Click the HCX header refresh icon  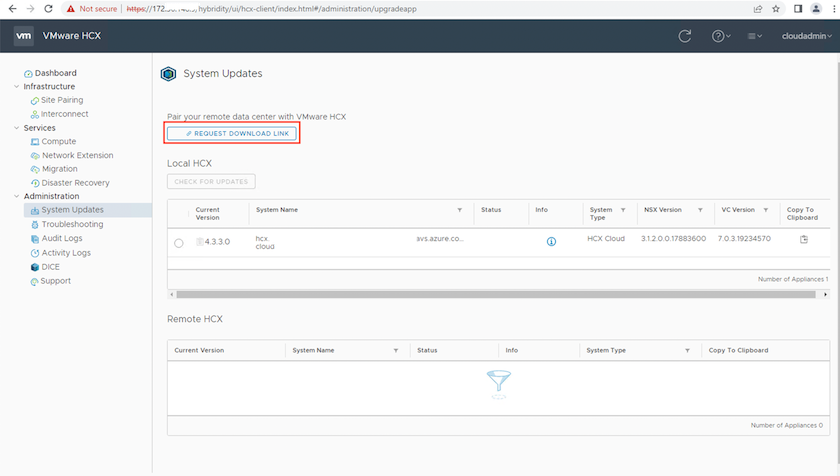coord(685,36)
